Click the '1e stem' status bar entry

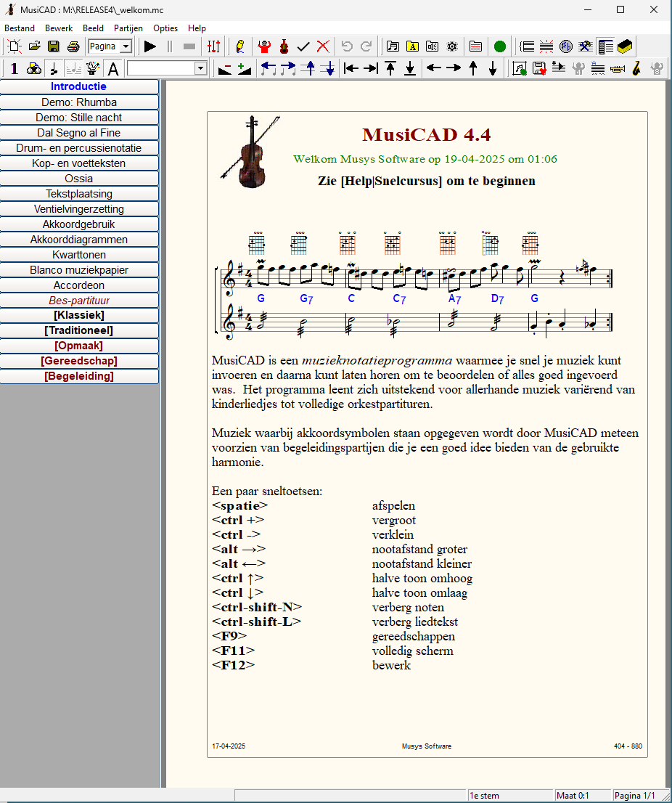point(512,795)
